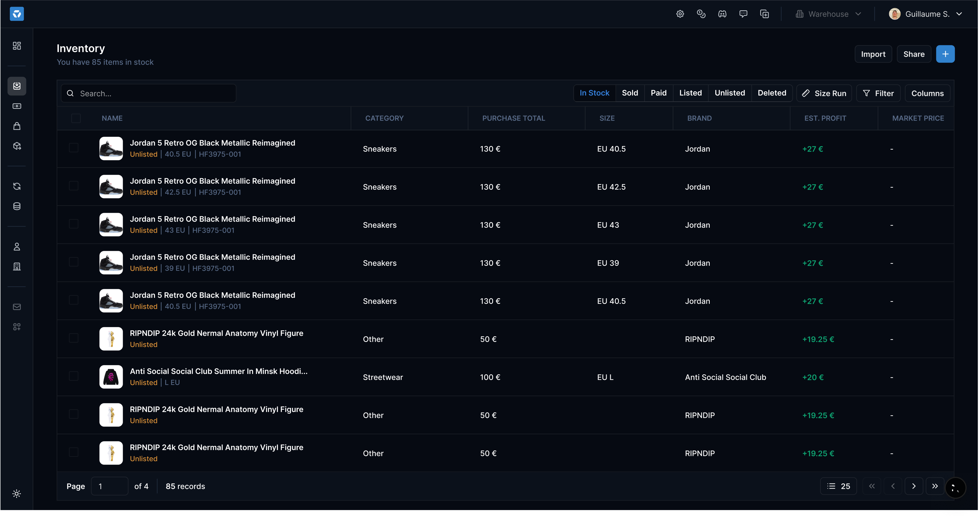The width and height of the screenshot is (980, 522).
Task: Click the shopping bag icon in sidebar
Action: click(x=17, y=126)
